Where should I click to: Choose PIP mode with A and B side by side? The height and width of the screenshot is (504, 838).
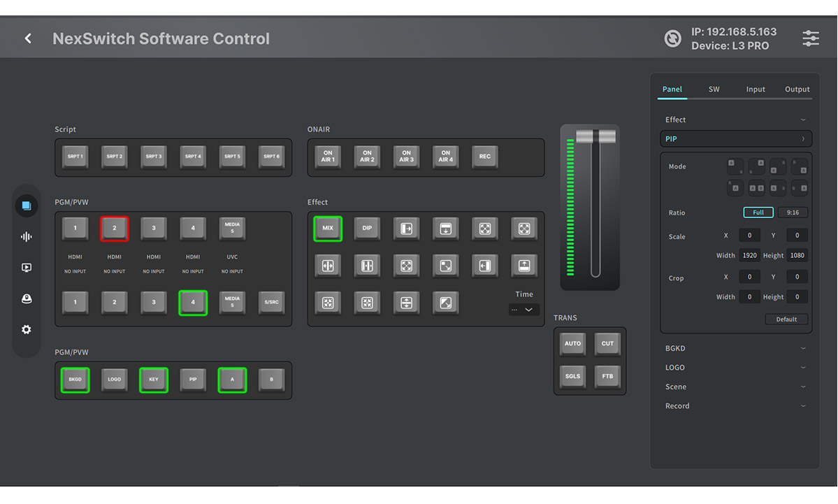756,187
